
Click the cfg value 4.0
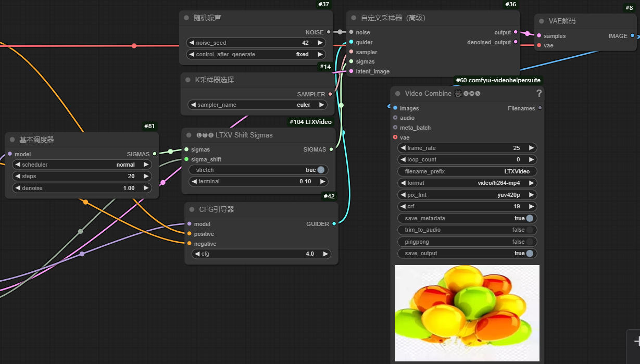pos(310,254)
